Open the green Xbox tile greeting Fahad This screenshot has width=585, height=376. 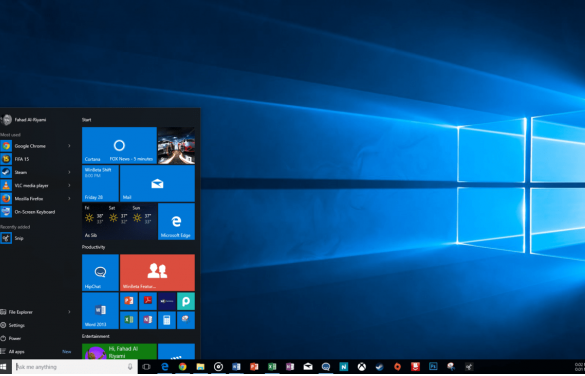point(119,351)
